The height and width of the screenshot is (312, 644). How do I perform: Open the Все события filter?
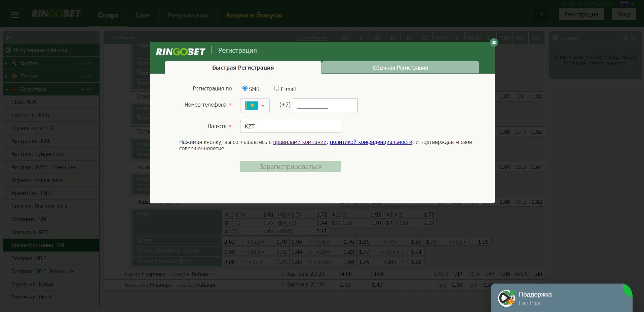(x=312, y=38)
